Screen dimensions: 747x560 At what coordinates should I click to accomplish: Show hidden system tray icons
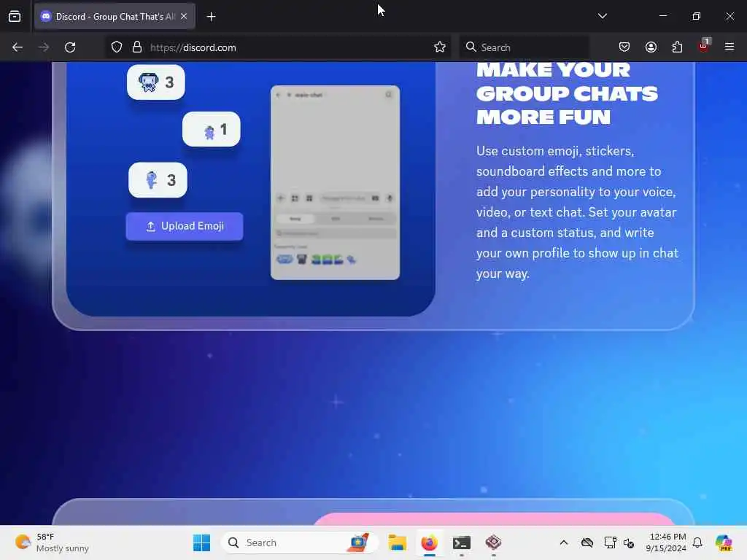tap(564, 542)
